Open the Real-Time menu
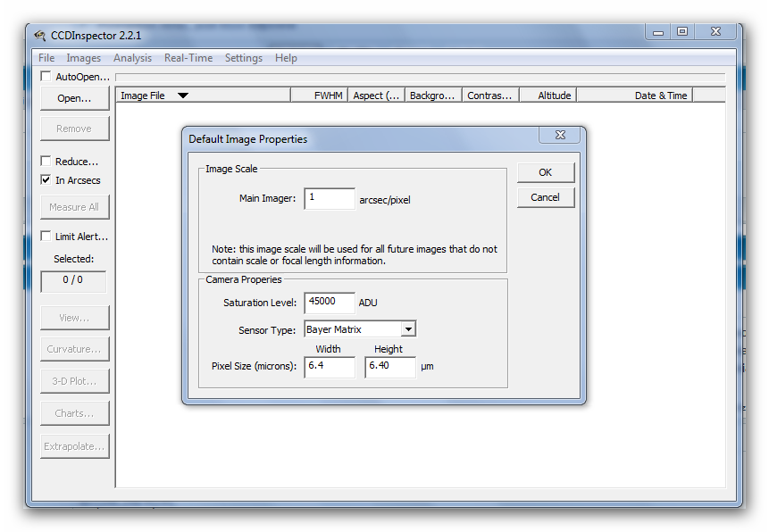The width and height of the screenshot is (769, 532). pyautogui.click(x=188, y=58)
